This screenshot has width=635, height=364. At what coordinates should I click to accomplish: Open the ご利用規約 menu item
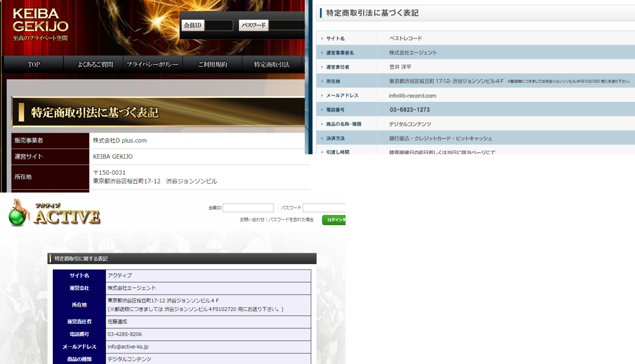coord(212,64)
